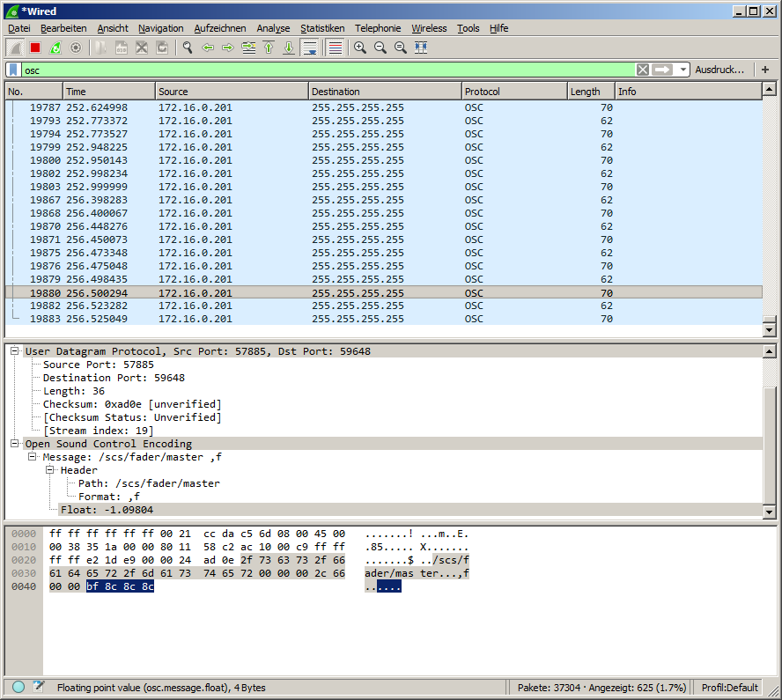This screenshot has width=782, height=700.
Task: Go to the first packet
Action: click(269, 48)
